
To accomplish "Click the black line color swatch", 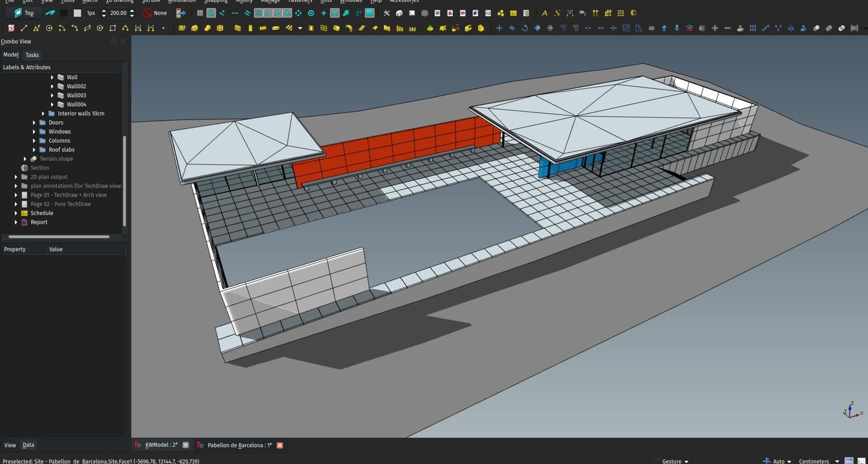I will [64, 13].
